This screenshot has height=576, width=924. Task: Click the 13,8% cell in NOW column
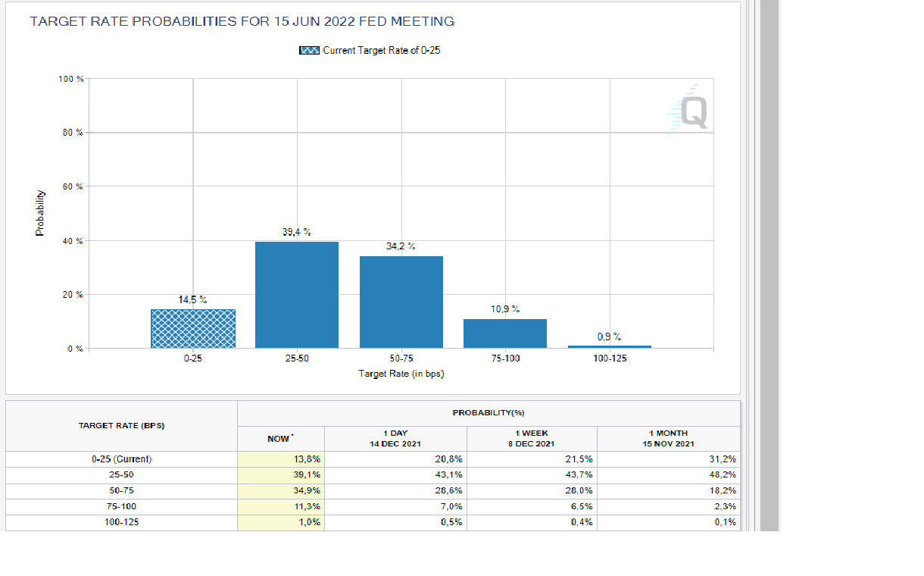coord(281,459)
